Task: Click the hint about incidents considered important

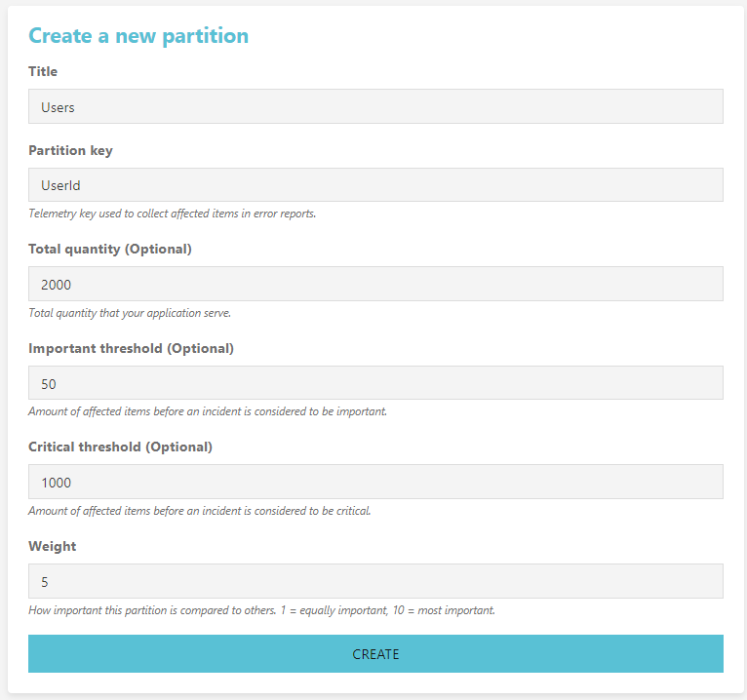Action: coord(208,411)
